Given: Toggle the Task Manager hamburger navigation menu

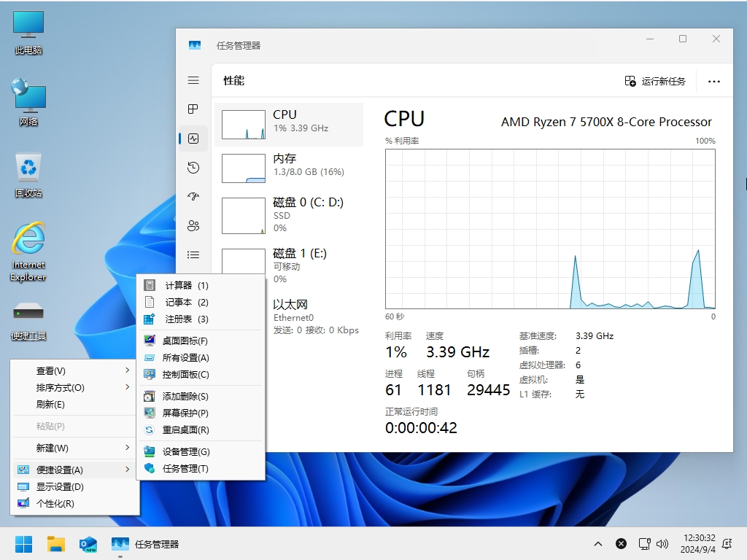Looking at the screenshot, I should 193,80.
